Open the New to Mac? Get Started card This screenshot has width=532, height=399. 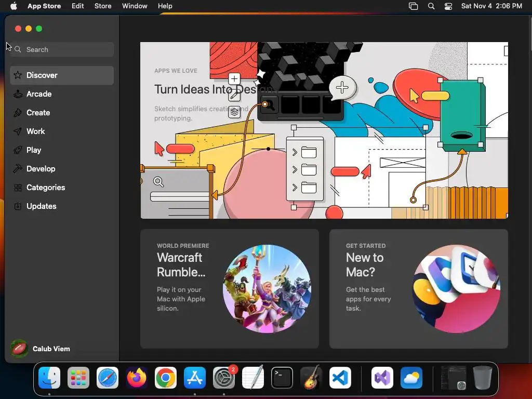click(419, 289)
